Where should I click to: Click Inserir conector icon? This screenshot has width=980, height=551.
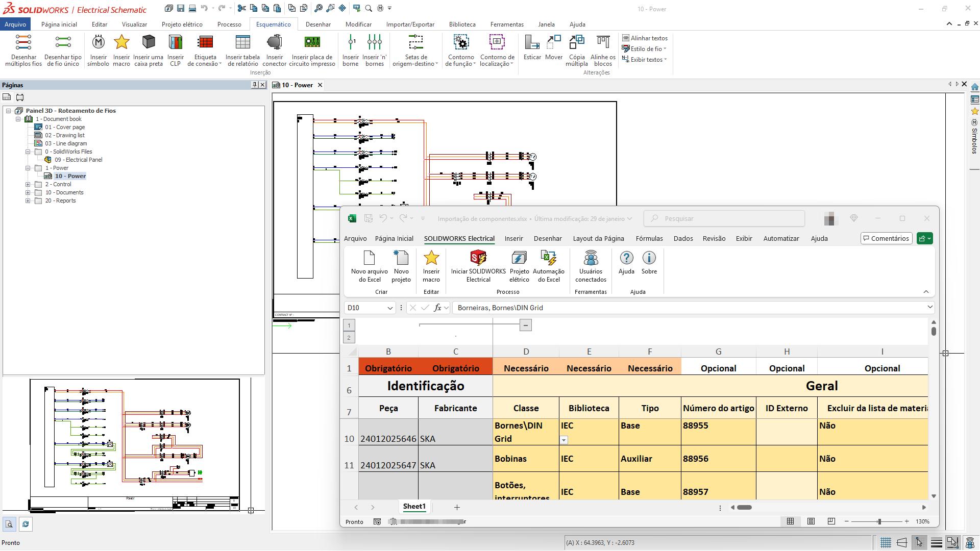274,50
